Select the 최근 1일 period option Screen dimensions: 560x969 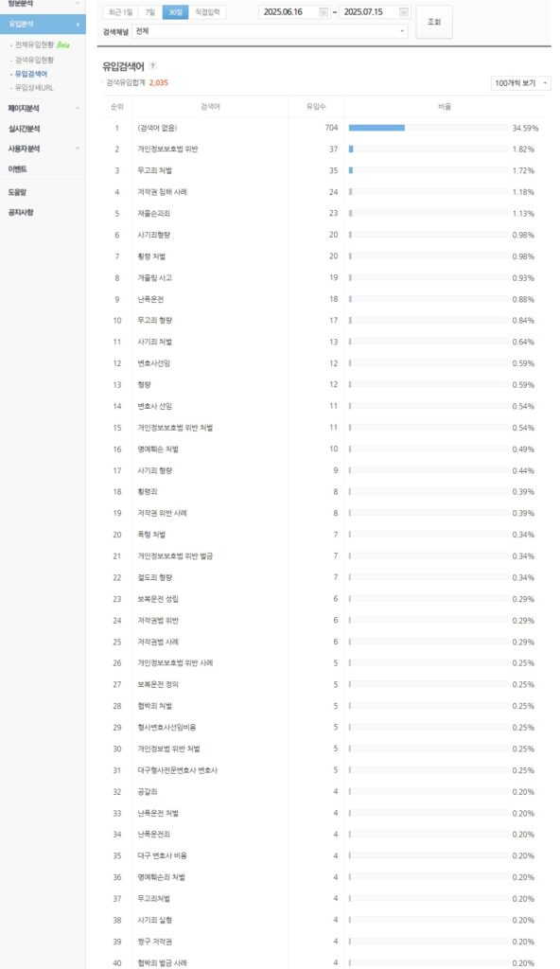120,12
